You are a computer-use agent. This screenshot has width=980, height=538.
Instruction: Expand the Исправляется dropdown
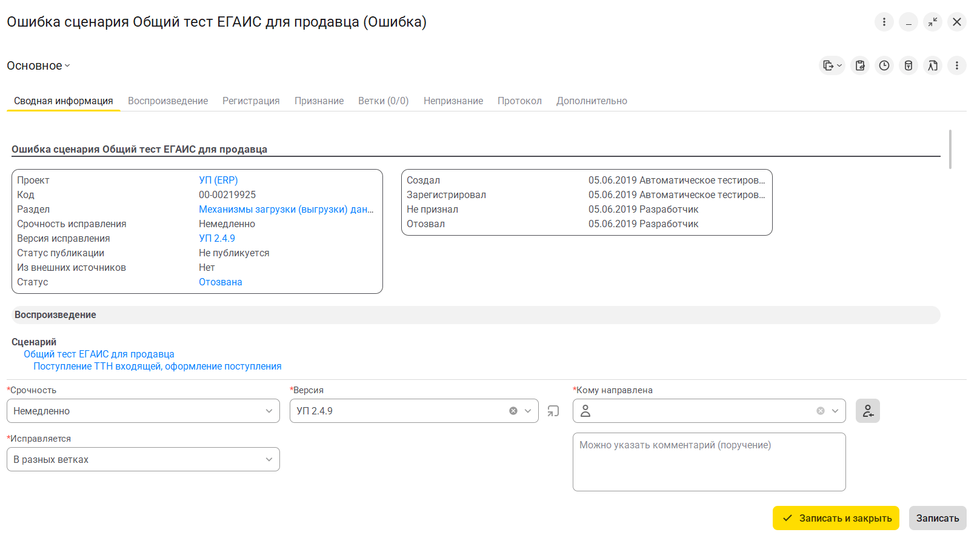click(268, 459)
